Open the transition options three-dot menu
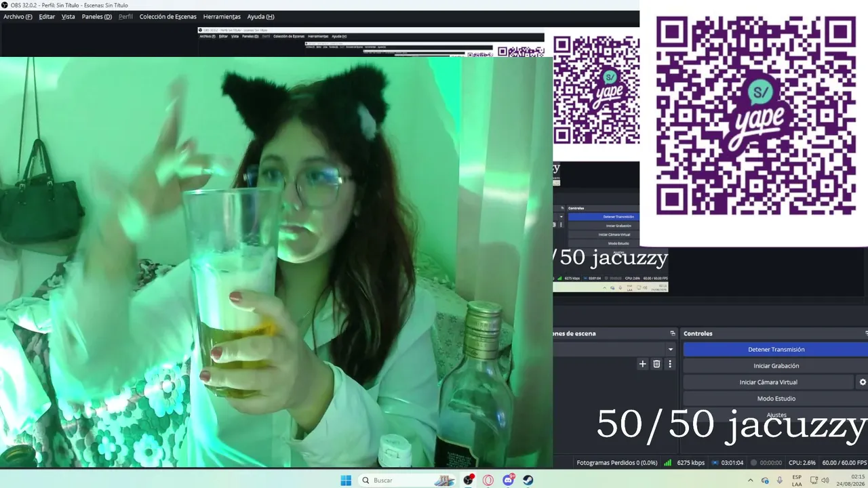This screenshot has width=868, height=488. pyautogui.click(x=670, y=364)
